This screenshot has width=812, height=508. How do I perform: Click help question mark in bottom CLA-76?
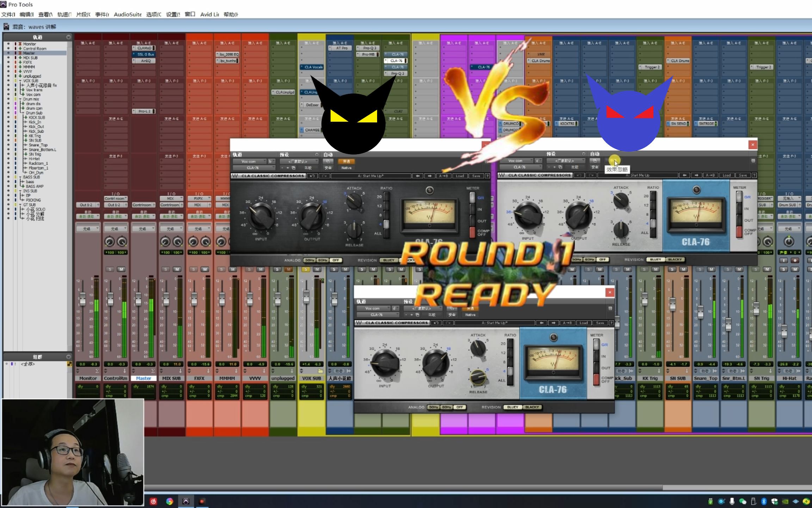pyautogui.click(x=611, y=323)
